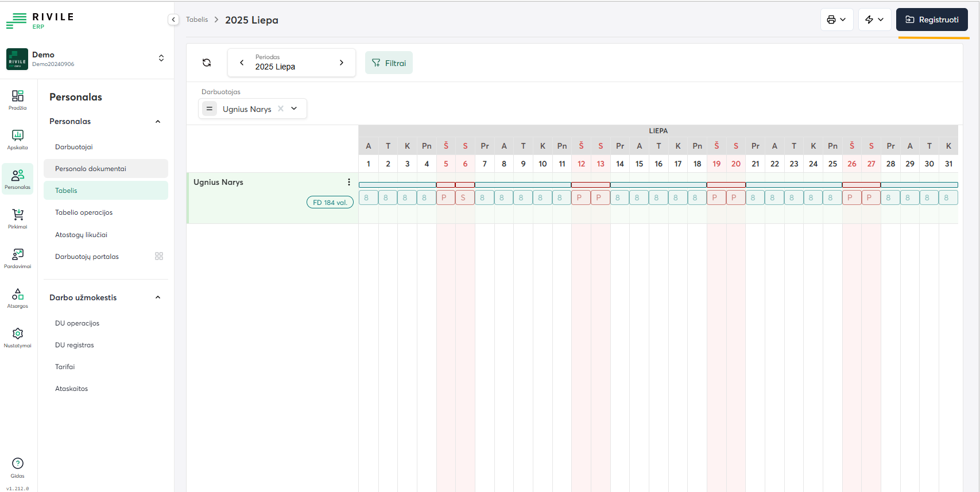This screenshot has height=492, width=980.
Task: Collapse the Darbo užmokestis menu group
Action: [158, 297]
